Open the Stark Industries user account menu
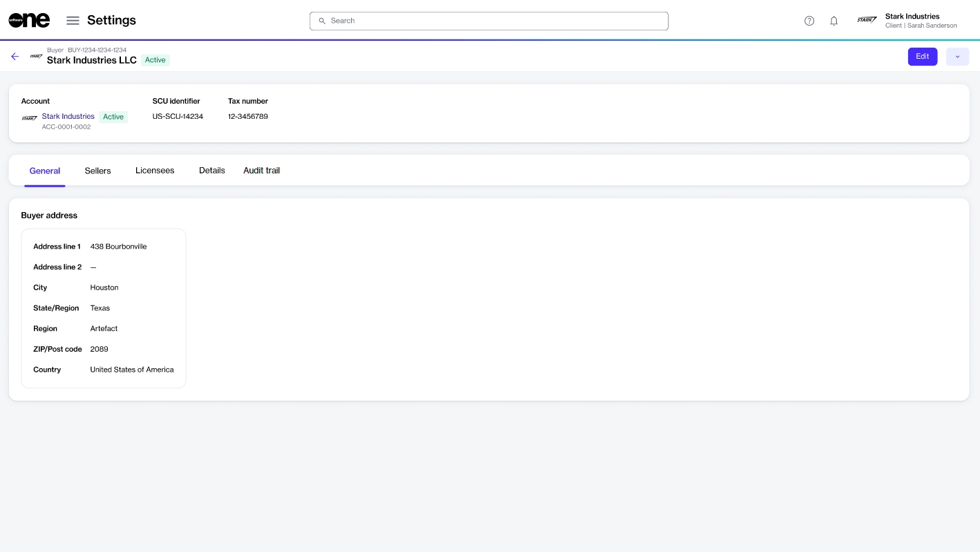980x552 pixels. tap(907, 21)
